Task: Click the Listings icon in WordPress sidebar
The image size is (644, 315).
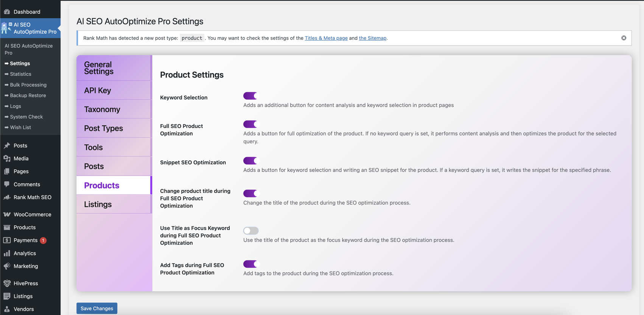Action: coord(7,296)
